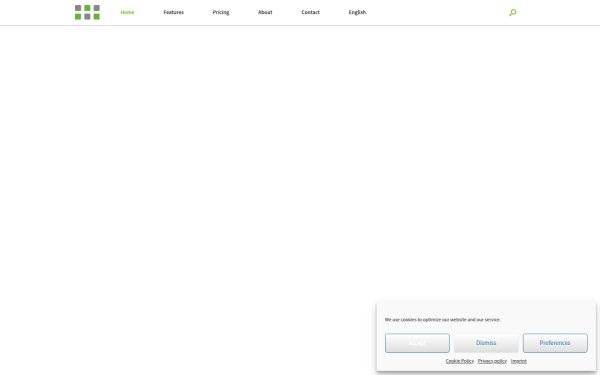The image size is (600, 375).
Task: Dismiss the cookie banner
Action: 486,343
